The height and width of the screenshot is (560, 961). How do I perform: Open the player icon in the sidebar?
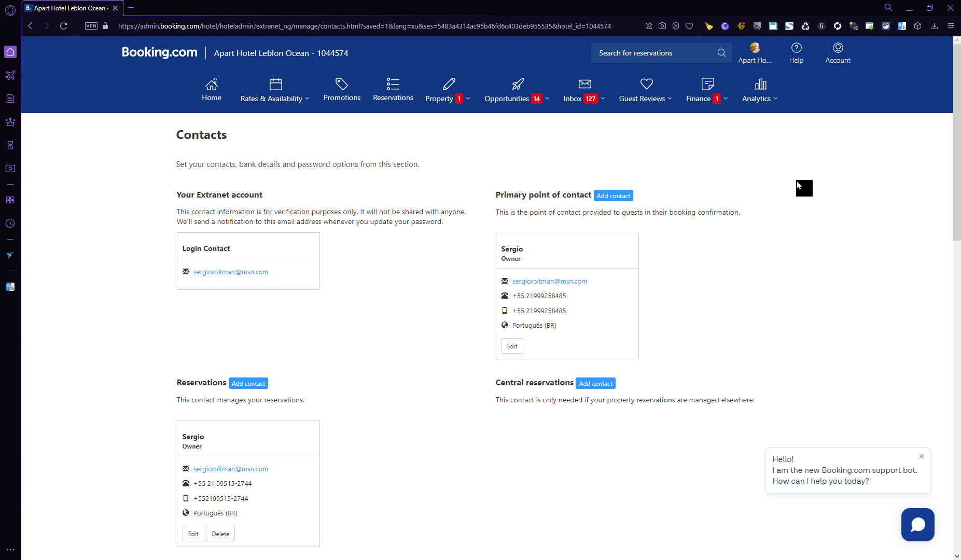[x=10, y=169]
